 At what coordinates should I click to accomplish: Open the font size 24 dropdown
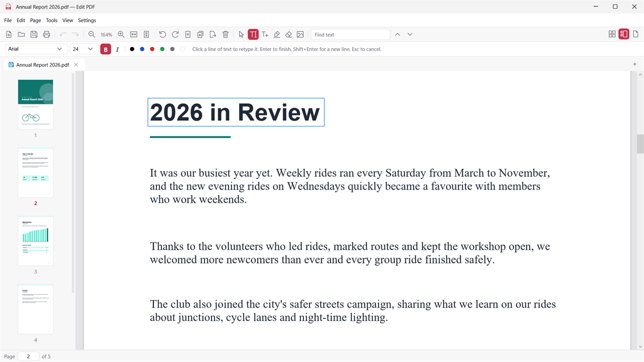point(83,49)
